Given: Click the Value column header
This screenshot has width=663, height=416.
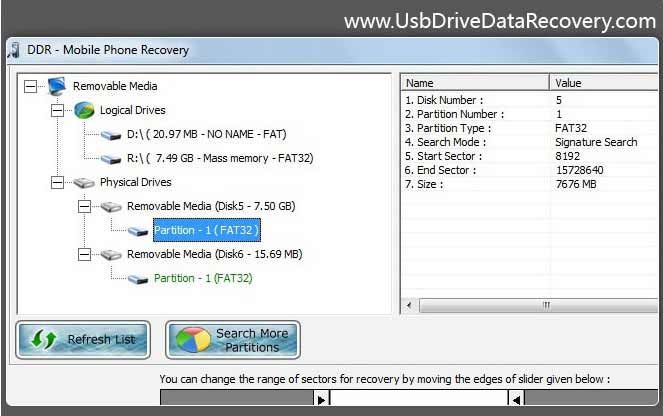Looking at the screenshot, I should (605, 83).
